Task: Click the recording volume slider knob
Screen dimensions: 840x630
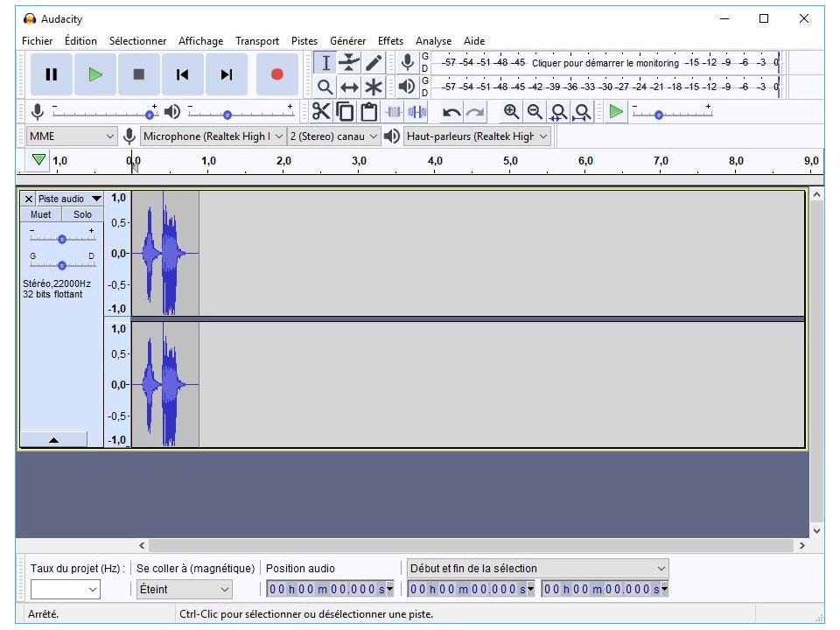Action: [x=150, y=115]
